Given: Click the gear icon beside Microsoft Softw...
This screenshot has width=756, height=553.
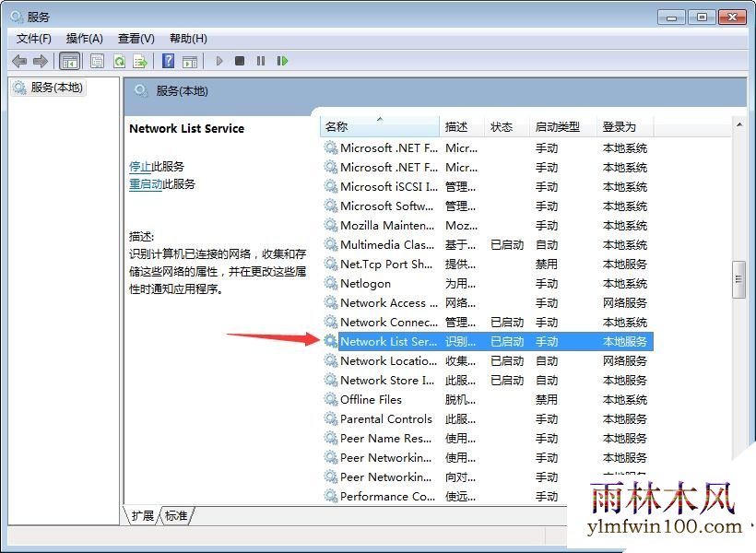Looking at the screenshot, I should point(331,206).
